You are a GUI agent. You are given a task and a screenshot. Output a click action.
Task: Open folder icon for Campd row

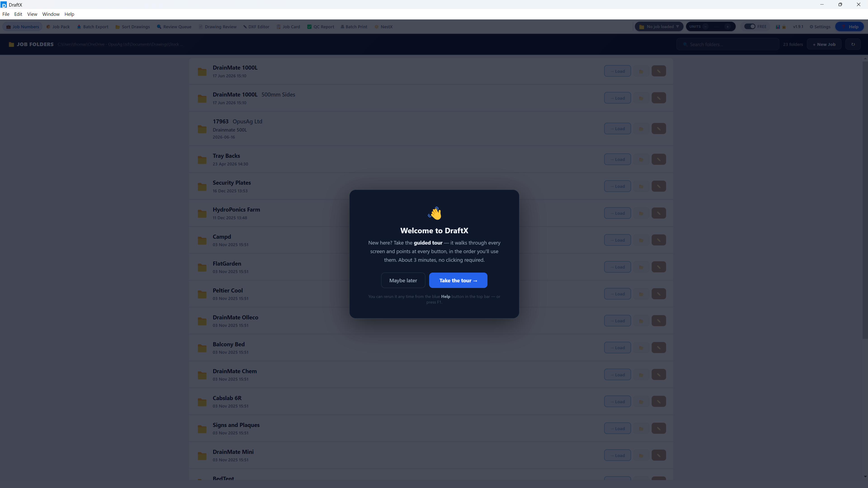(x=641, y=240)
